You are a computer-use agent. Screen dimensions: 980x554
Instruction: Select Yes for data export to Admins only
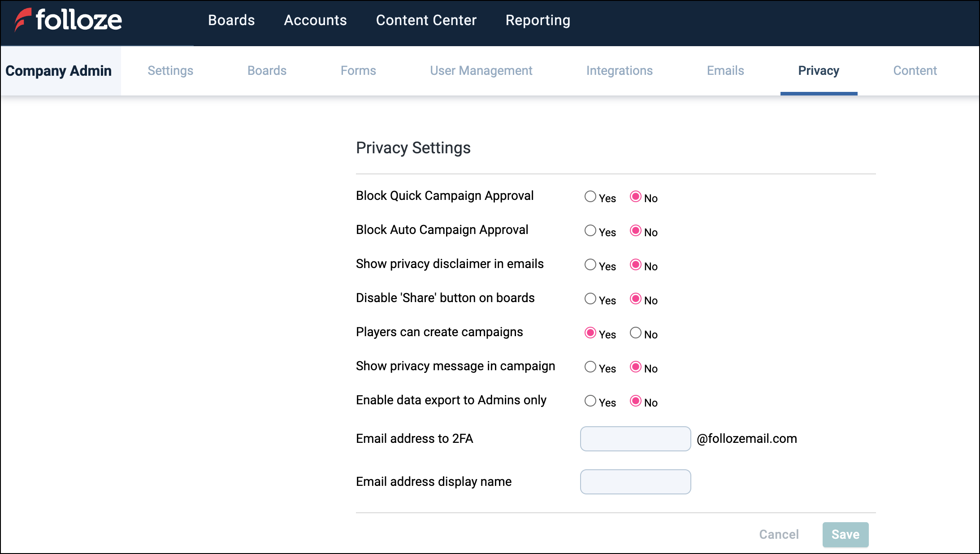(590, 401)
